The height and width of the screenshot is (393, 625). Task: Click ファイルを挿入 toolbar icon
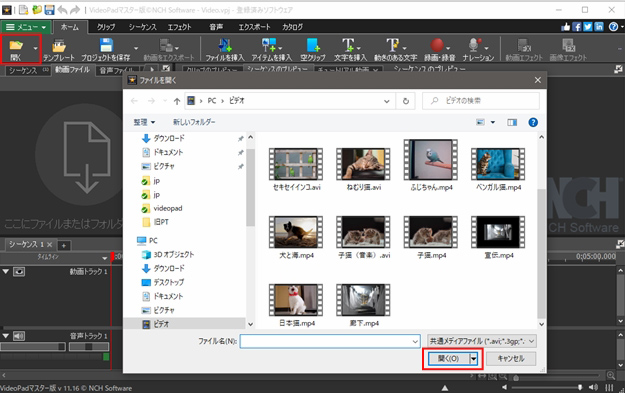click(225, 49)
